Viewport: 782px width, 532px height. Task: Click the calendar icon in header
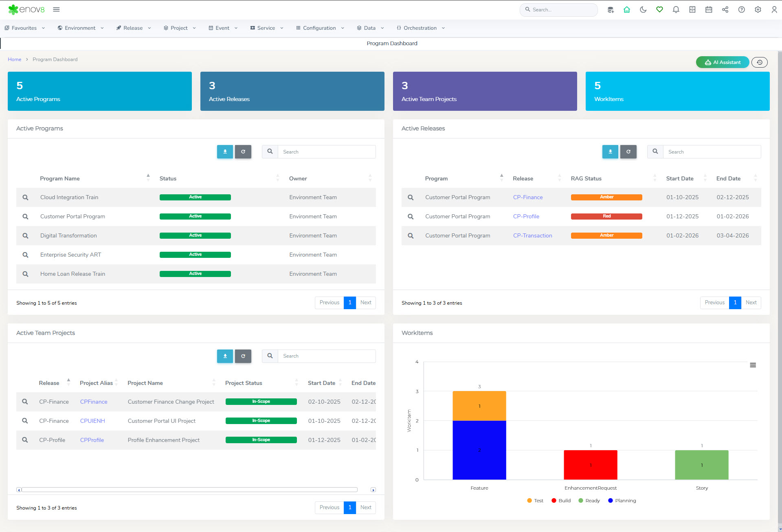click(709, 9)
